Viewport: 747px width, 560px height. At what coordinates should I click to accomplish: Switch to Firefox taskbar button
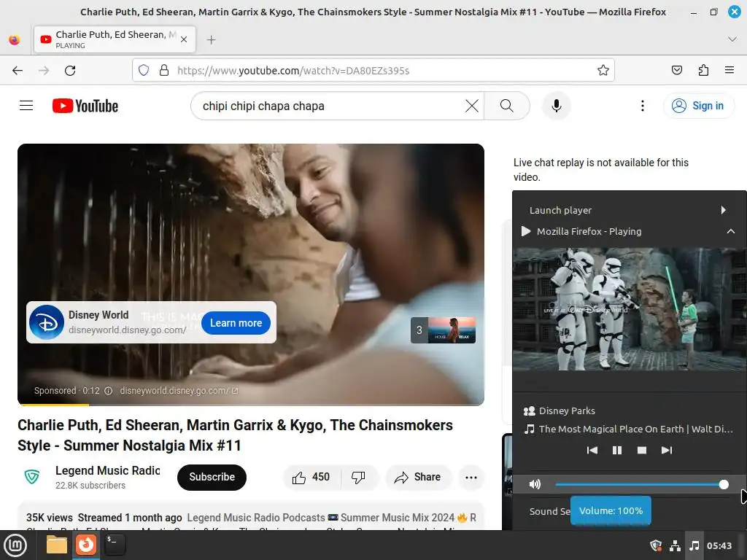pos(86,545)
